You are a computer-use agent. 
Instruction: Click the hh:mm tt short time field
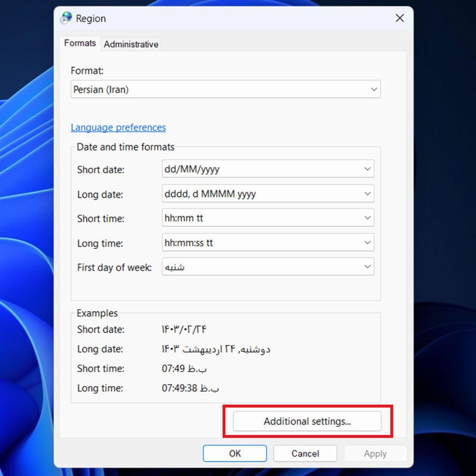[258, 218]
